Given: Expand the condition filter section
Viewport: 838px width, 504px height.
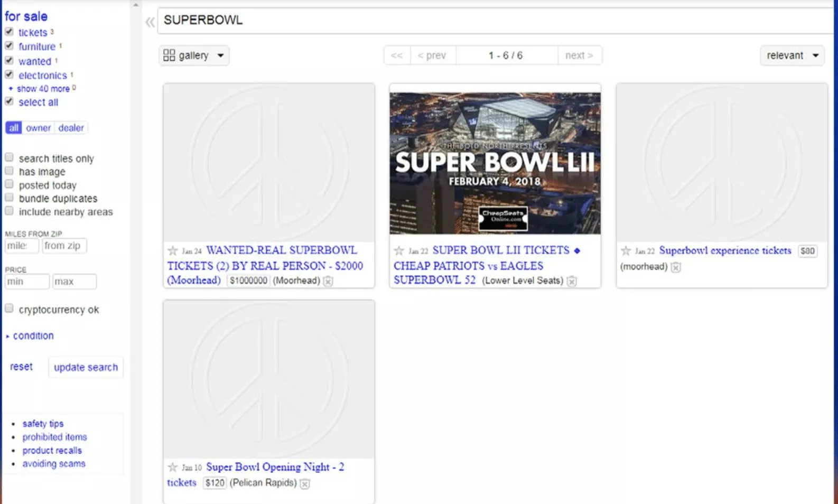Looking at the screenshot, I should 33,336.
